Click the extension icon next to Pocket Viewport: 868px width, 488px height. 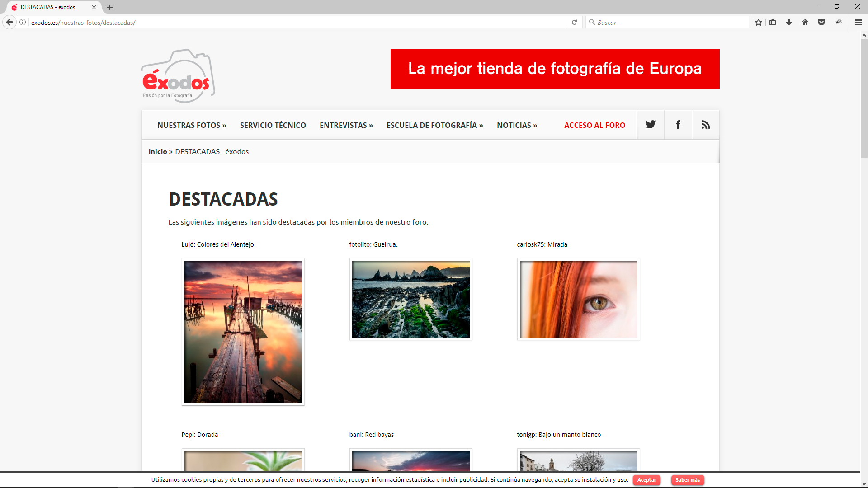839,22
